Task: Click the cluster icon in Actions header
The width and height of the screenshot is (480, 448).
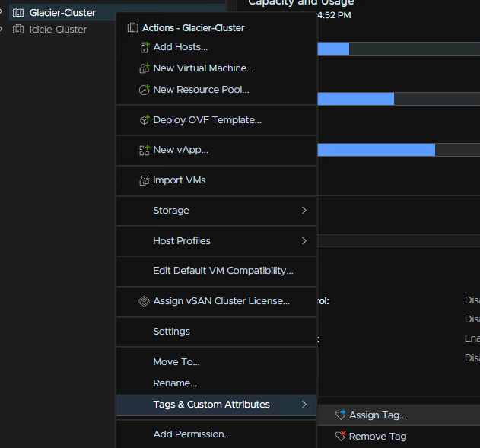Action: click(133, 28)
